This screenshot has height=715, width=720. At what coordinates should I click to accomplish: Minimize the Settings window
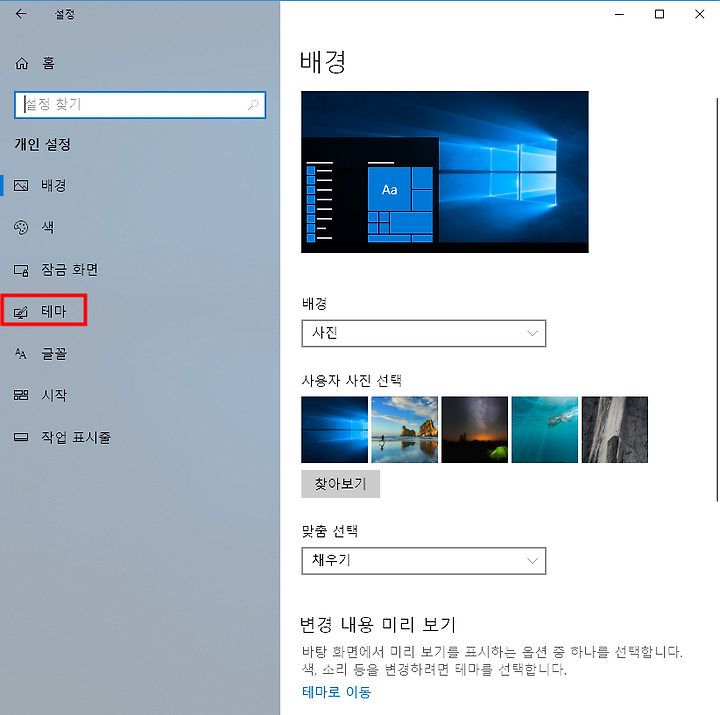tap(619, 15)
